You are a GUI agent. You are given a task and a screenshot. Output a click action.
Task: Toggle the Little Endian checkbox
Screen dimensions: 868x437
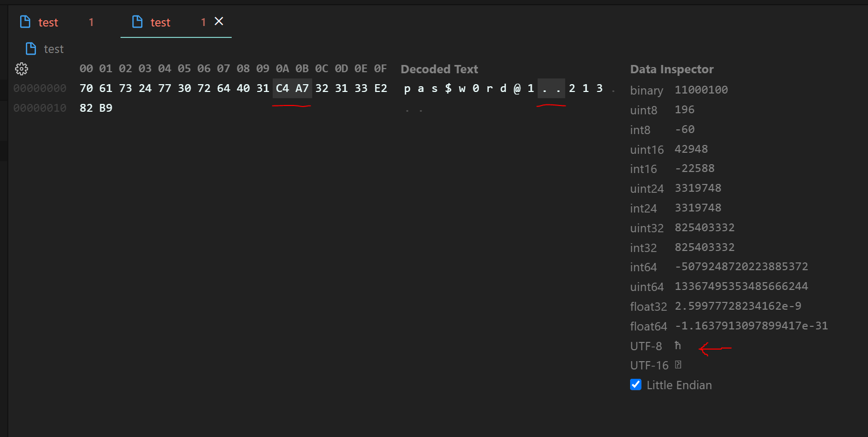pyautogui.click(x=636, y=385)
